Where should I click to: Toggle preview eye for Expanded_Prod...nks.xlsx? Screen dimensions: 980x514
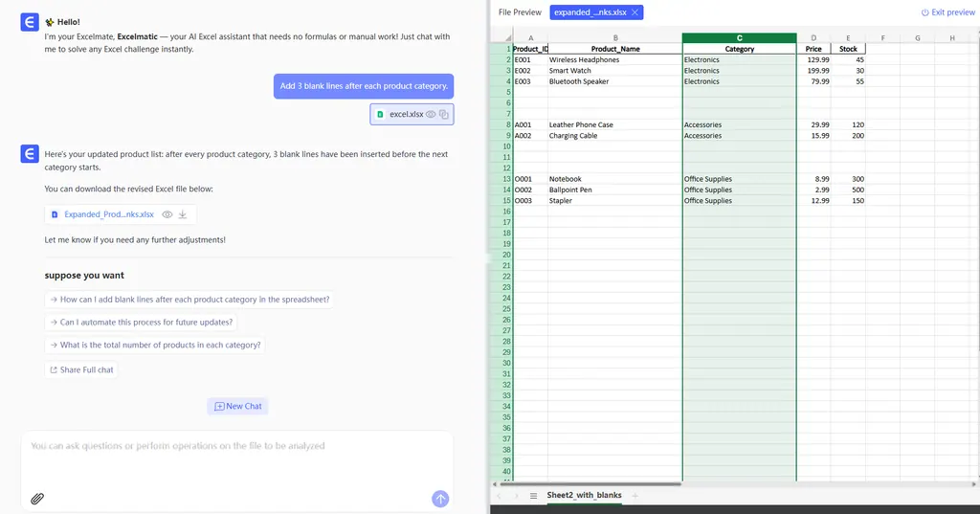[x=167, y=214]
